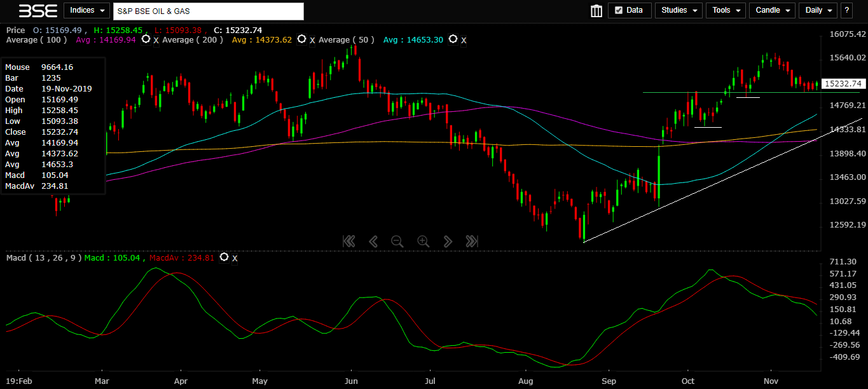The image size is (868, 389).
Task: Expand the Studies dropdown menu
Action: pos(679,10)
